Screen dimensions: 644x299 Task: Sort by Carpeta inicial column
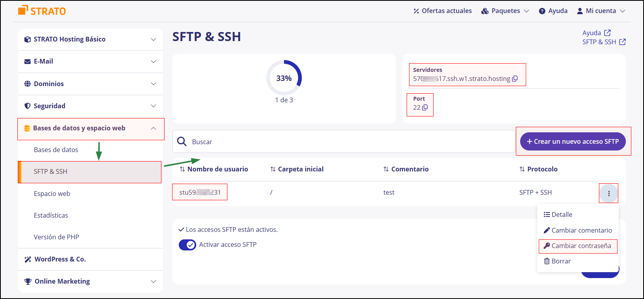click(x=297, y=169)
